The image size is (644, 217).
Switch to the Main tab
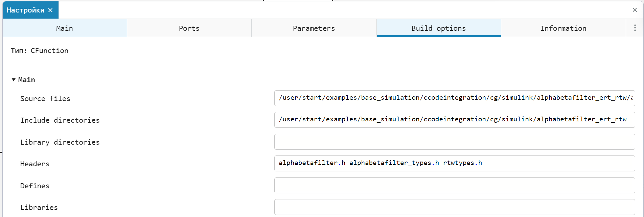click(65, 28)
